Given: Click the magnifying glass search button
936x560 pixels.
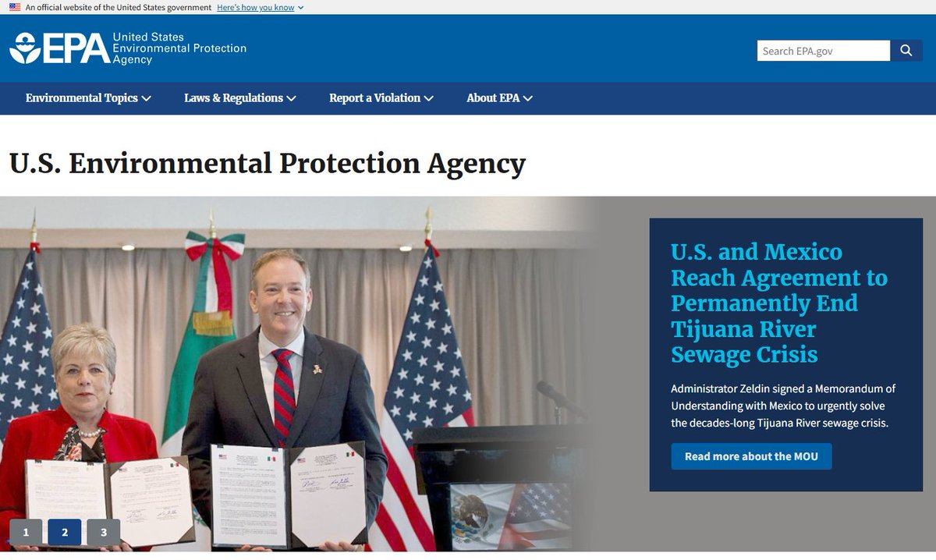Looking at the screenshot, I should pos(906,51).
